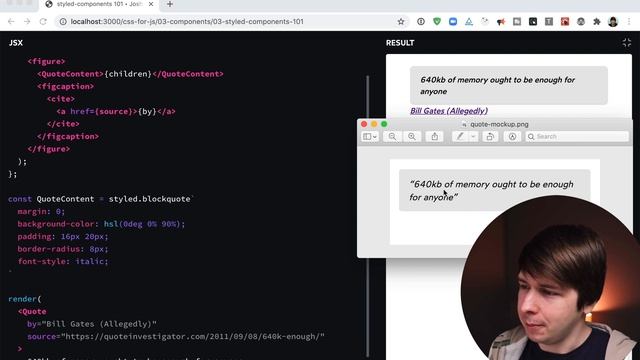640x360 pixels.
Task: Go back with the browser back arrow
Action: (x=11, y=22)
